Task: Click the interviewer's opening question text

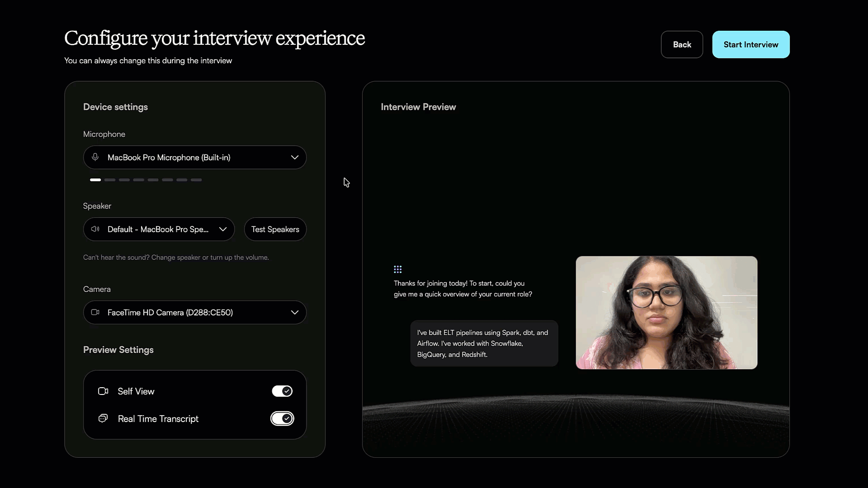Action: coord(462,288)
